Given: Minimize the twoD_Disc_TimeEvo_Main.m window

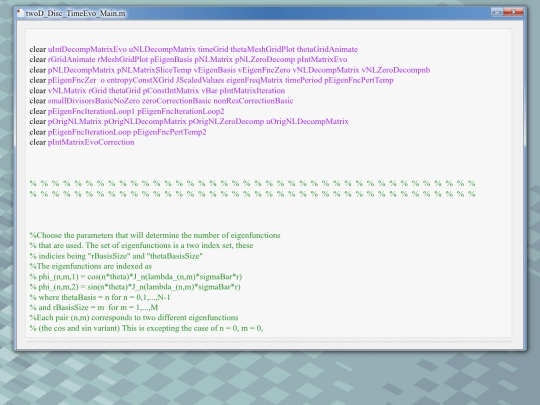Looking at the screenshot, I should (497, 12).
